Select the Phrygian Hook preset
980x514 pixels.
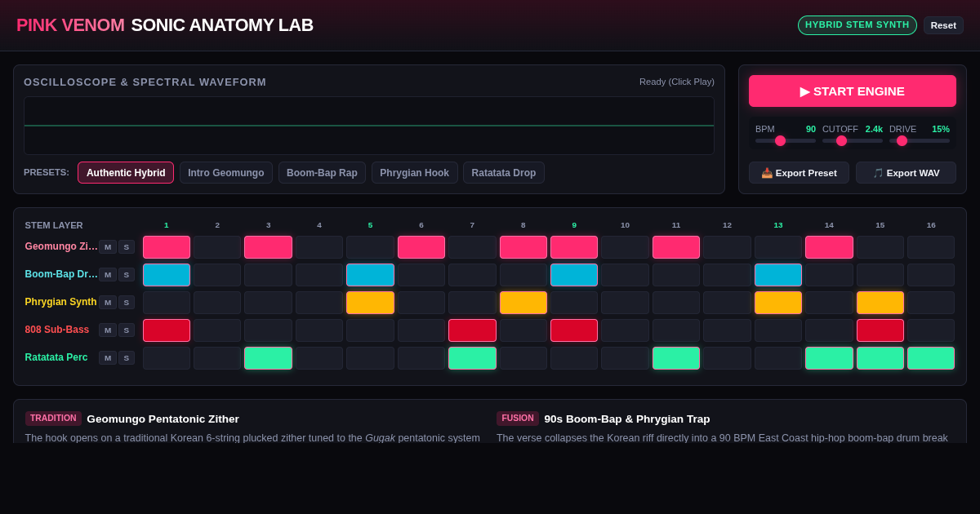pos(414,173)
